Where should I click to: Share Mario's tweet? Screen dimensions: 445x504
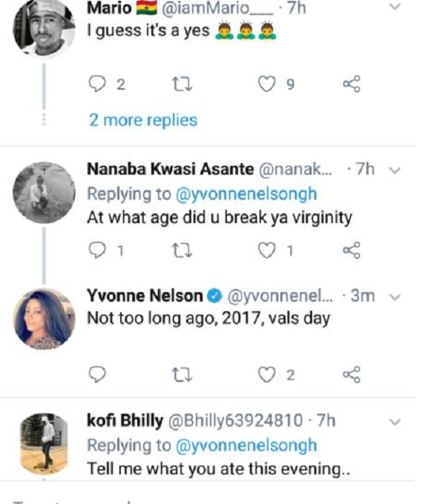coord(352,84)
